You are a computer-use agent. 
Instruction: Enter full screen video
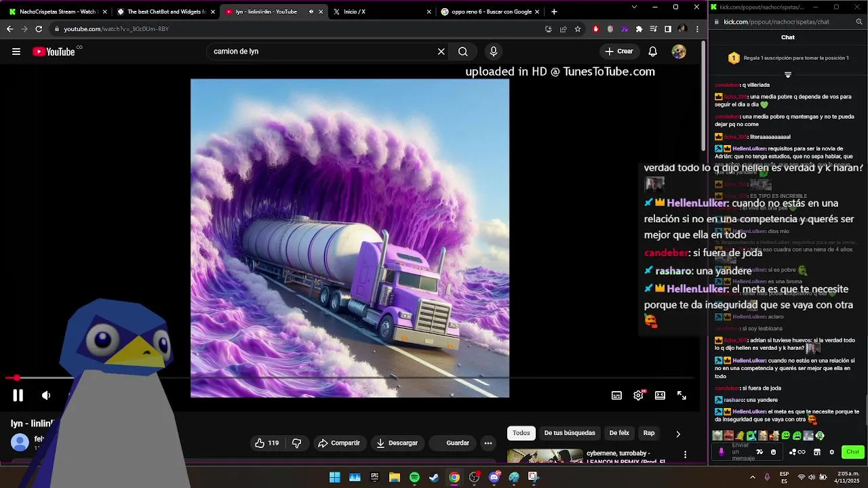point(682,396)
